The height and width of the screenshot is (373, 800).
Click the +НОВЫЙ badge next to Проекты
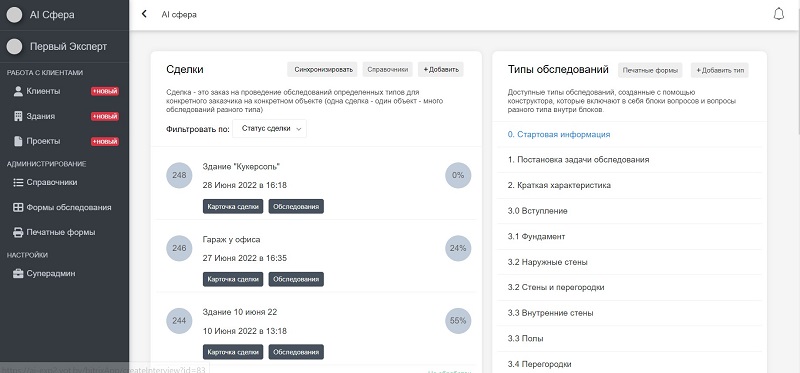point(105,141)
